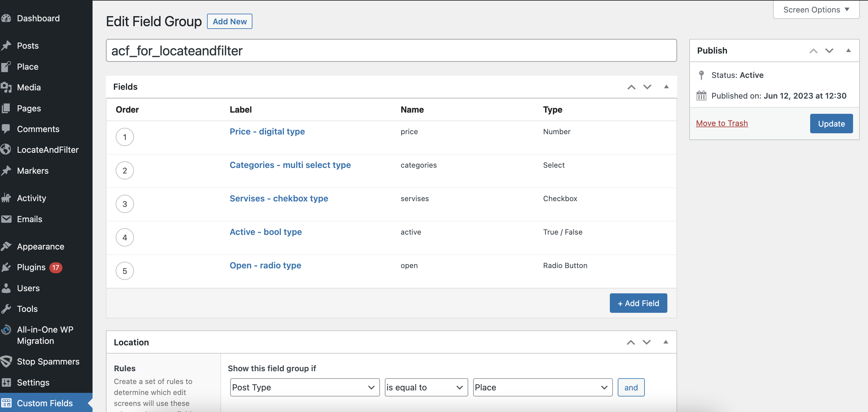
Task: Click the Stop Spammers shield icon
Action: [6, 361]
